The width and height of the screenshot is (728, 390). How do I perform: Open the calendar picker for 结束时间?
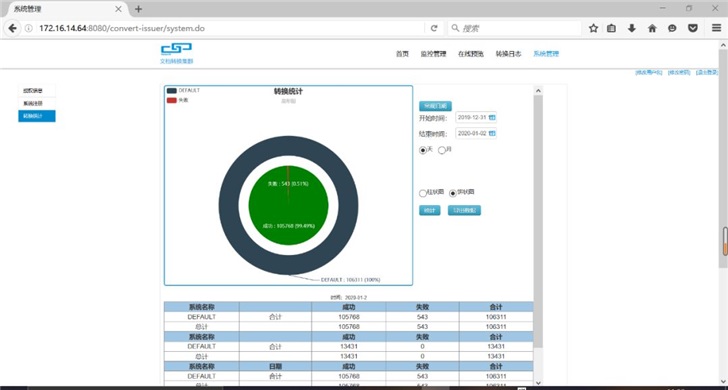[492, 134]
